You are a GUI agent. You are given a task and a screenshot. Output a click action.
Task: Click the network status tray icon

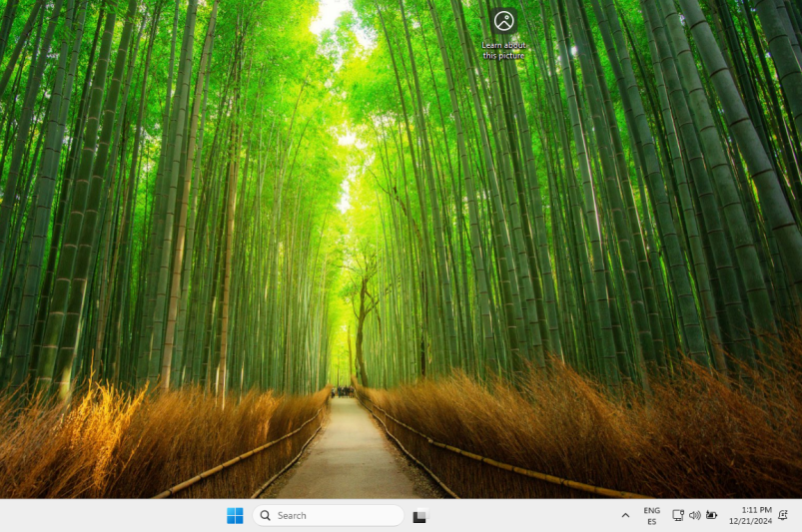coord(678,515)
